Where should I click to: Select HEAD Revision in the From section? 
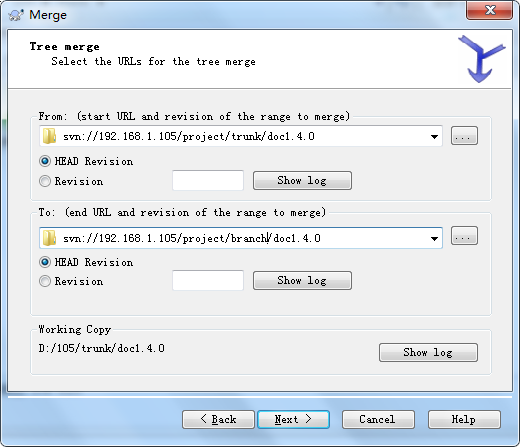point(45,161)
